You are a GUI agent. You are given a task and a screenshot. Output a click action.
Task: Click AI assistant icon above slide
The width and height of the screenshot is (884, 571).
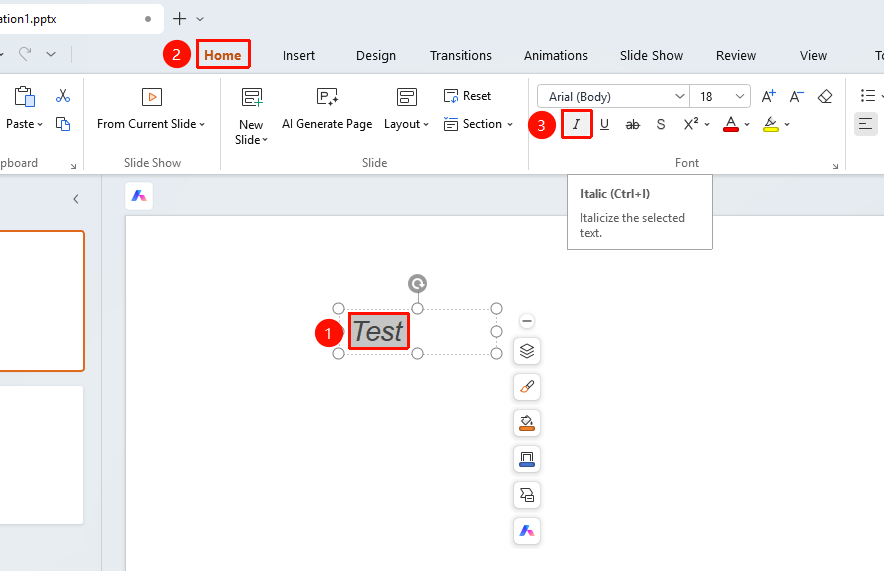coord(139,196)
